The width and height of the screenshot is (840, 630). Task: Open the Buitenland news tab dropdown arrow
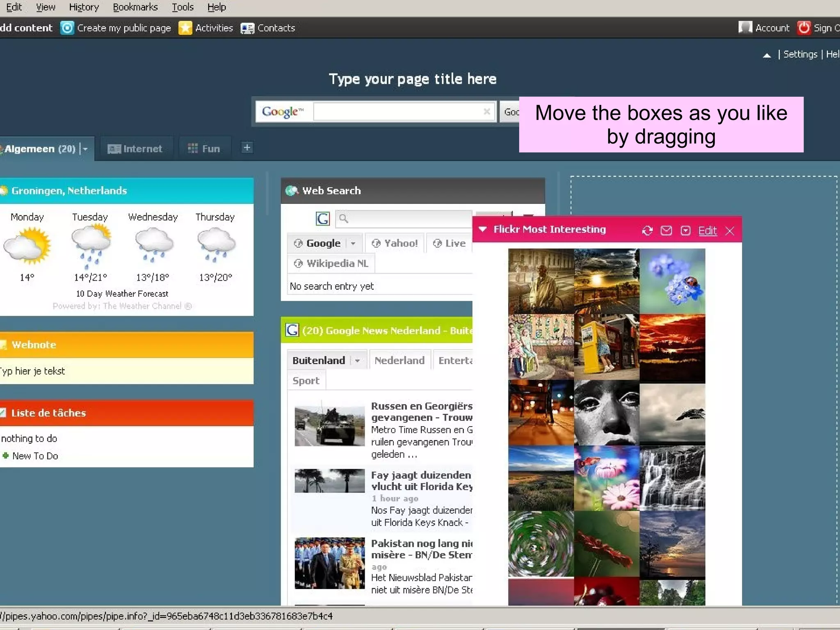coord(357,361)
